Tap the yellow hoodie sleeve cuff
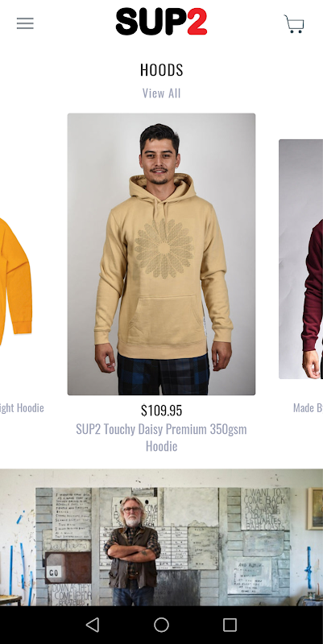The image size is (323, 644). click(22, 327)
